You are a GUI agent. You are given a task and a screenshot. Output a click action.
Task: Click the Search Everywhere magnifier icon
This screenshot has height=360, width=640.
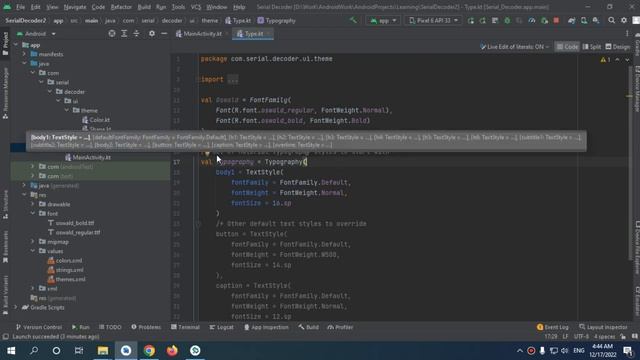point(611,20)
